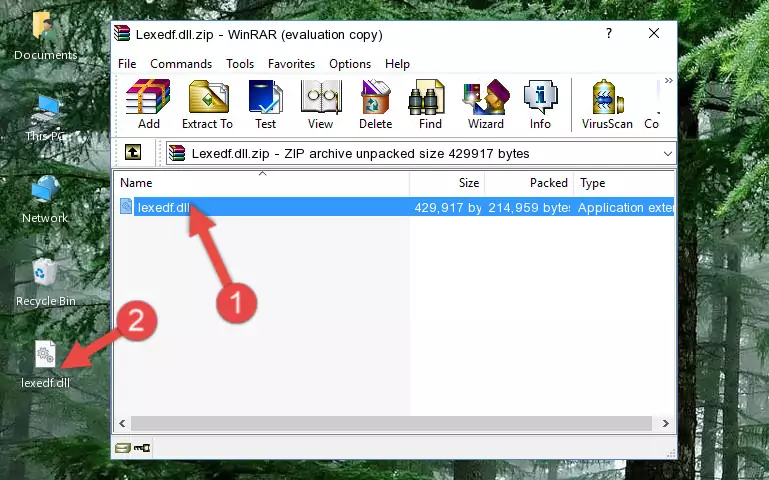This screenshot has width=769, height=480.
Task: Sort by the Packed column header
Action: 529,183
